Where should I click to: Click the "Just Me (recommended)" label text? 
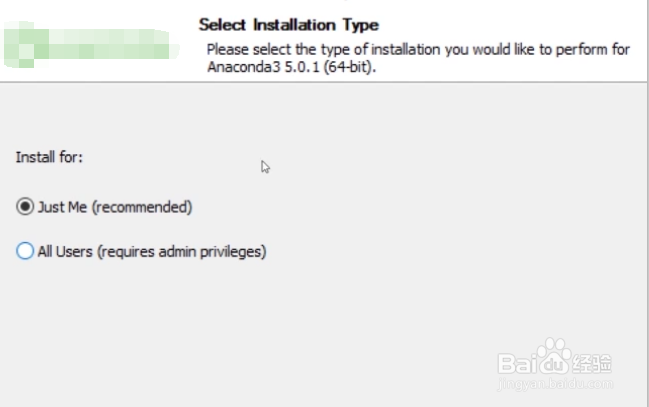[114, 207]
